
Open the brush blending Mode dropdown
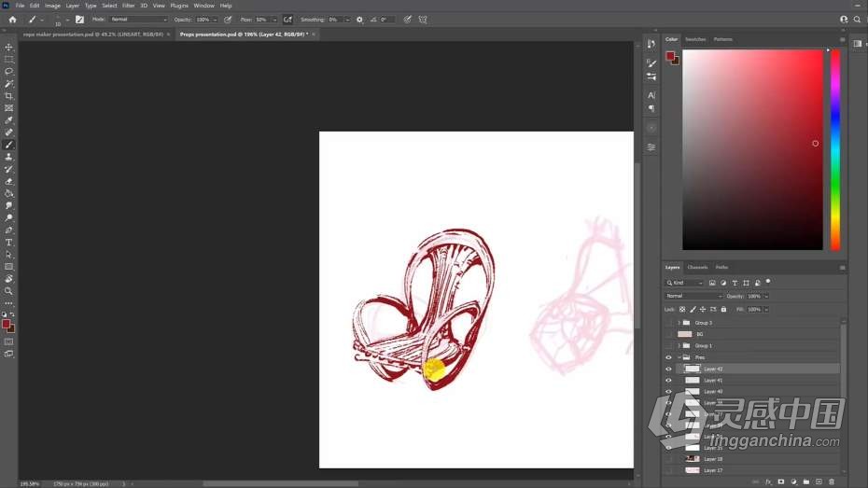(138, 20)
